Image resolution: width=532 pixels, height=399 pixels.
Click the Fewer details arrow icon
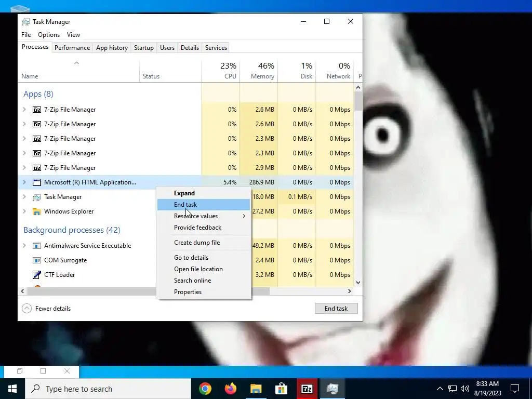coord(26,309)
